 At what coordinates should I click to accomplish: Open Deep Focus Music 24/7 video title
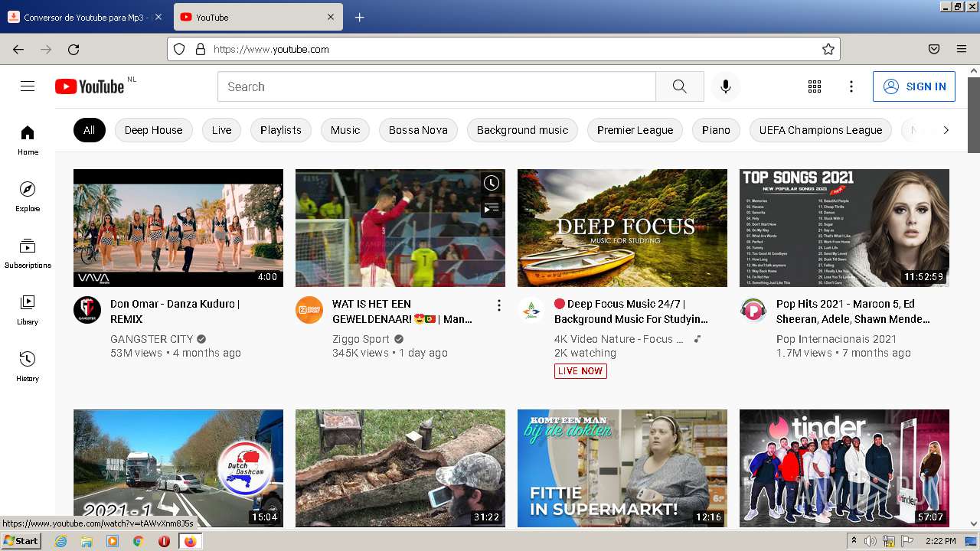coord(631,311)
